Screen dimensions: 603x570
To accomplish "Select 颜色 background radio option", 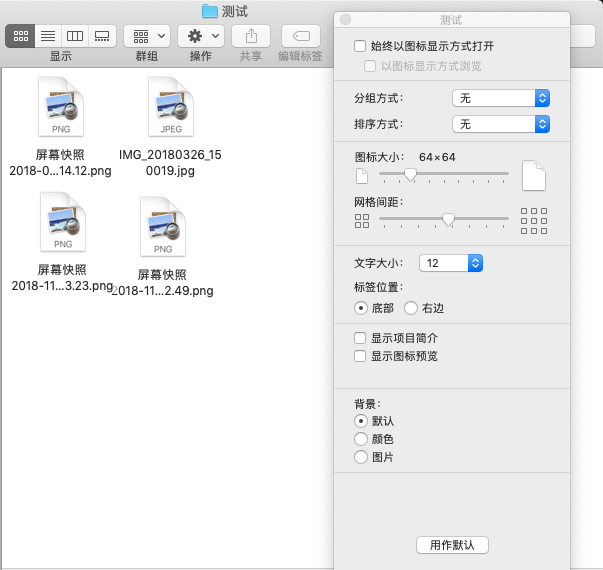I will pos(361,439).
